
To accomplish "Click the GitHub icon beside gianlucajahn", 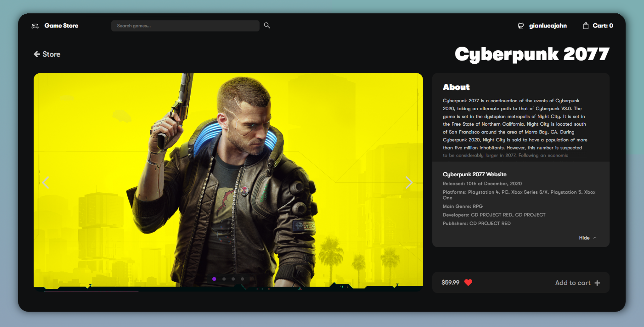I will tap(521, 26).
